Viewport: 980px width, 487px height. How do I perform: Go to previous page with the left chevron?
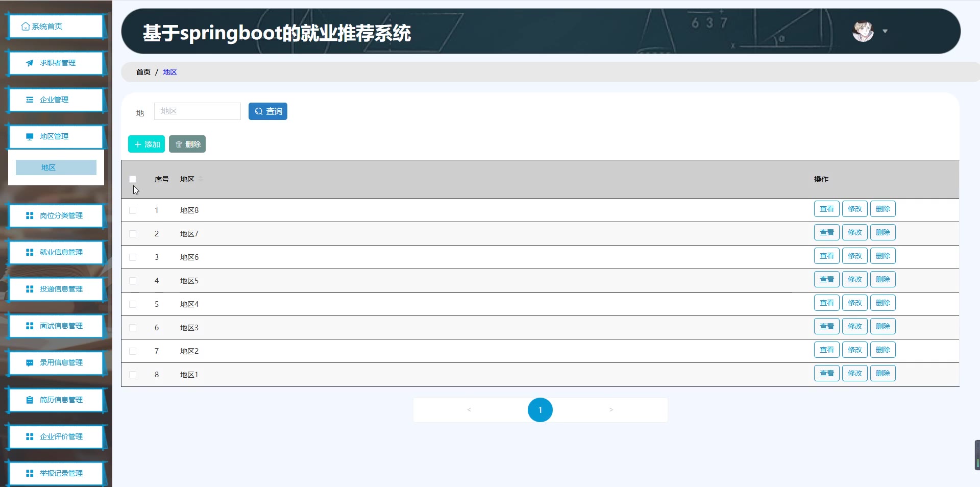tap(469, 410)
